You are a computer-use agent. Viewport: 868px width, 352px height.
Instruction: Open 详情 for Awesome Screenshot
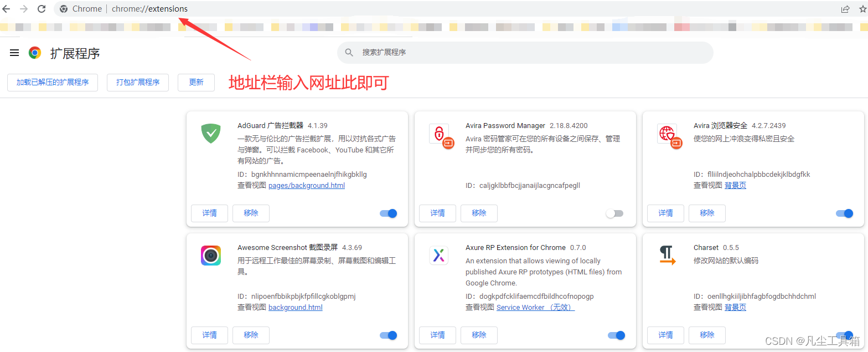(x=209, y=335)
